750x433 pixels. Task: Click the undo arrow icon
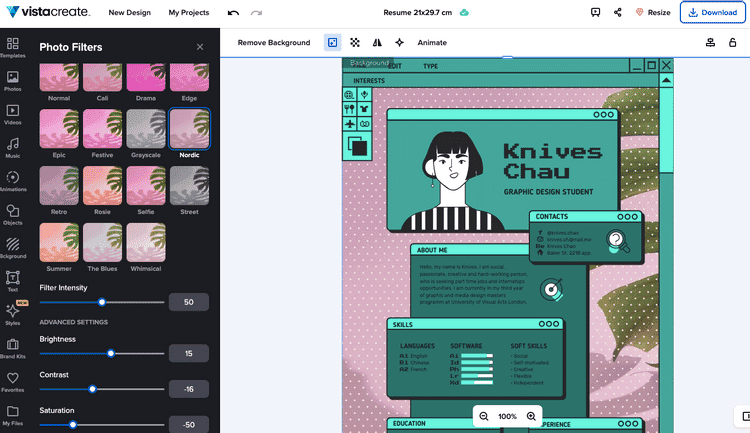(233, 13)
